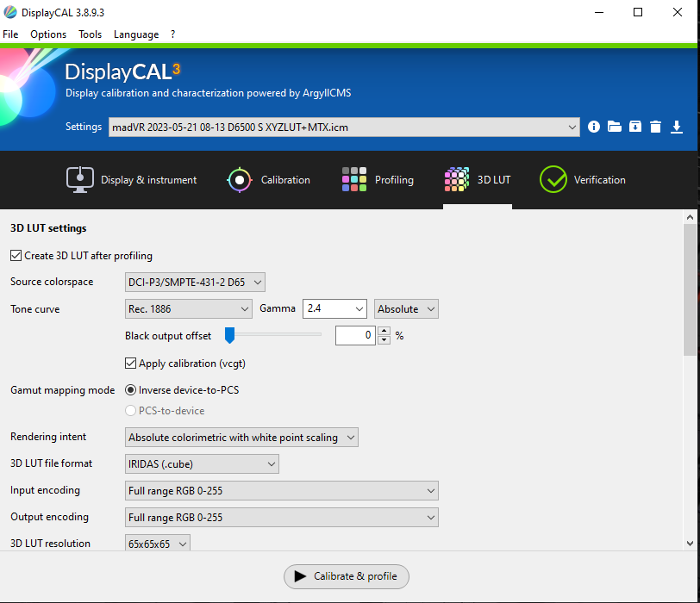Click the Display & instrument monitor icon
700x603 pixels.
[x=80, y=180]
